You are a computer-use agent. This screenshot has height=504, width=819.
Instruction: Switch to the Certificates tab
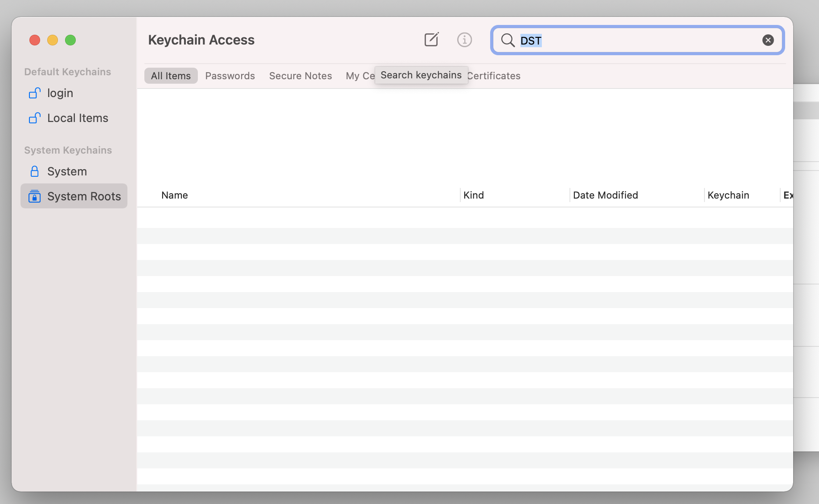pyautogui.click(x=494, y=76)
